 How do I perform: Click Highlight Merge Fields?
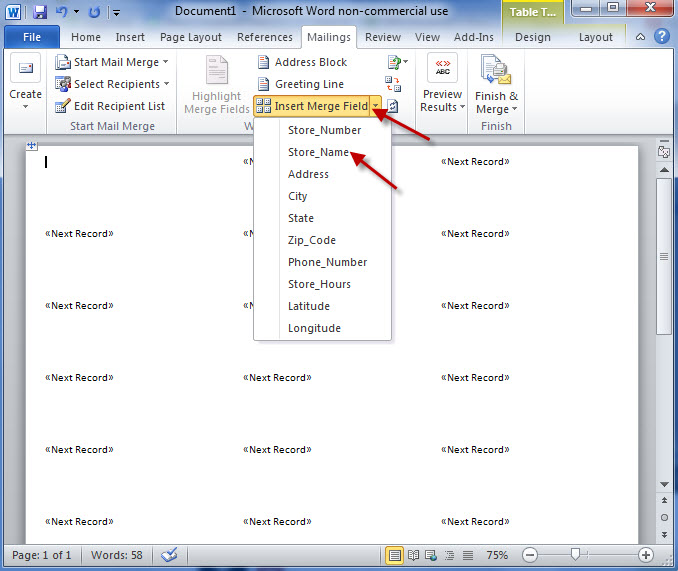point(217,86)
